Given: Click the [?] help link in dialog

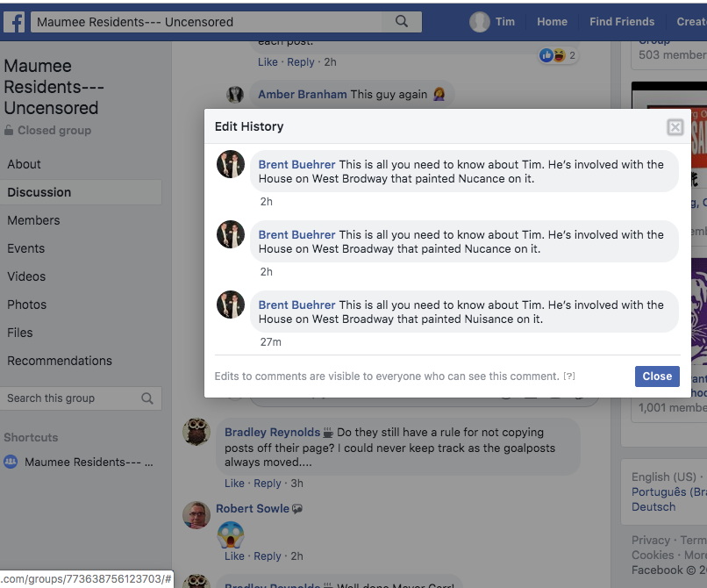Looking at the screenshot, I should (569, 376).
